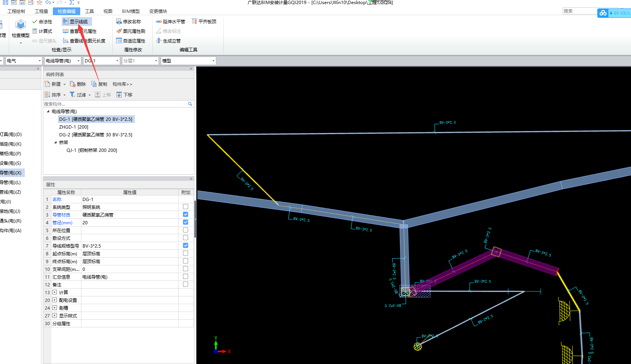Click the Sigma summary calculation icon
Image resolution: width=631 pixels, height=364 pixels.
pyautogui.click(x=72, y=2)
